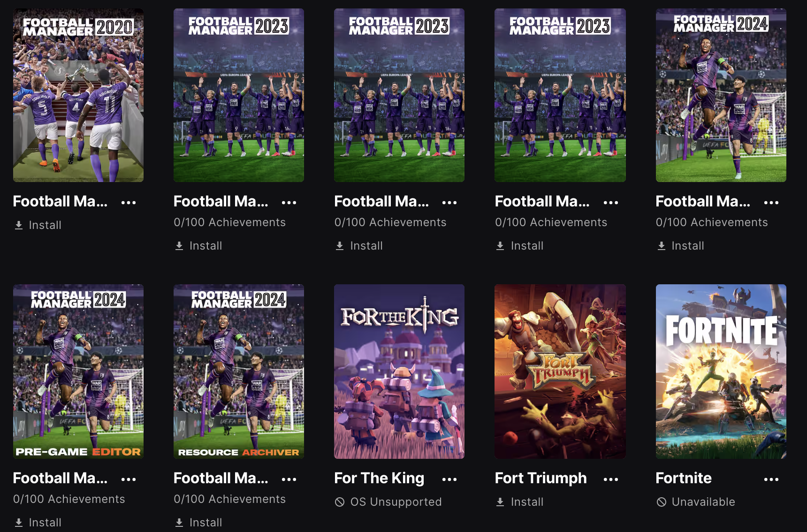Click the For The King title

click(x=379, y=478)
